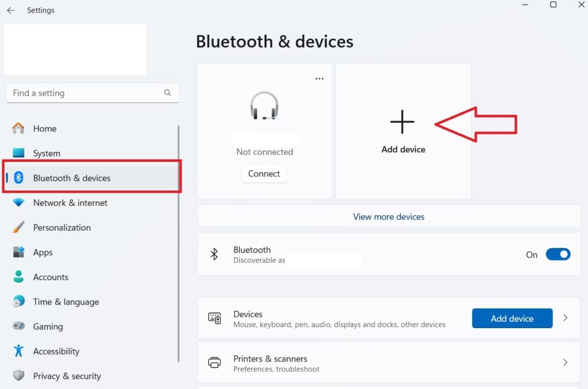Screen dimensions: 588x389
Task: Turn off the Bluetooth toggle switch
Action: click(x=558, y=254)
